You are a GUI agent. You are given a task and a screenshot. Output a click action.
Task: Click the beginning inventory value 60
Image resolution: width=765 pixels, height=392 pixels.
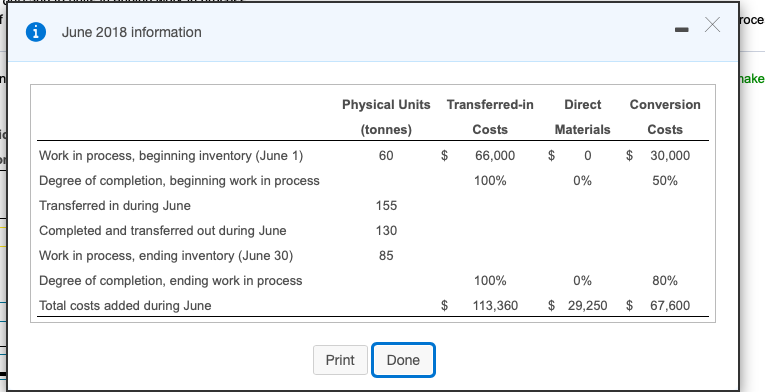386,156
